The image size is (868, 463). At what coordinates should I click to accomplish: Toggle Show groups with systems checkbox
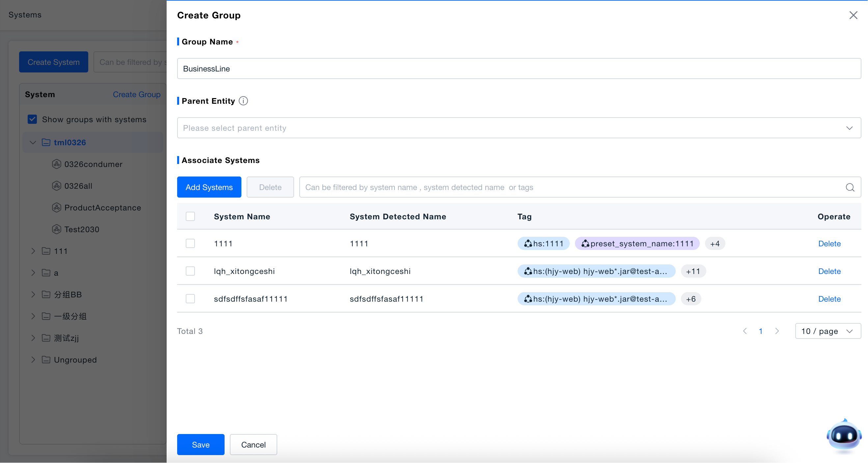tap(32, 119)
